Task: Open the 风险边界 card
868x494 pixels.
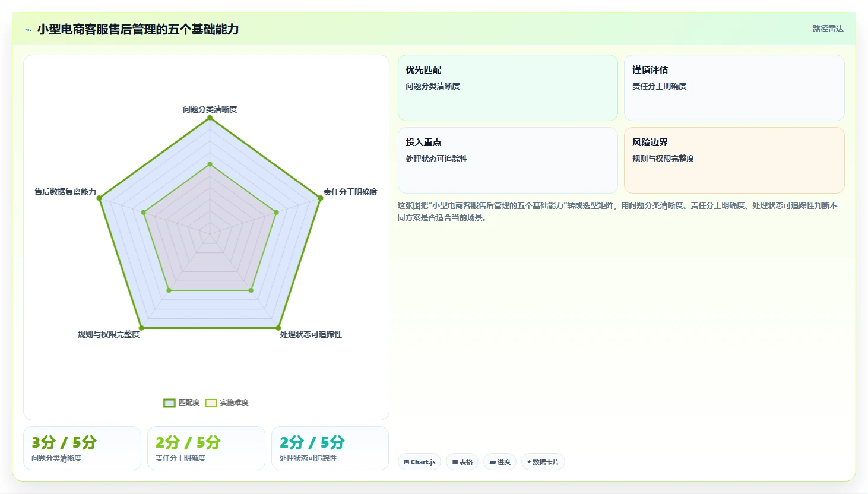Action: click(x=734, y=160)
